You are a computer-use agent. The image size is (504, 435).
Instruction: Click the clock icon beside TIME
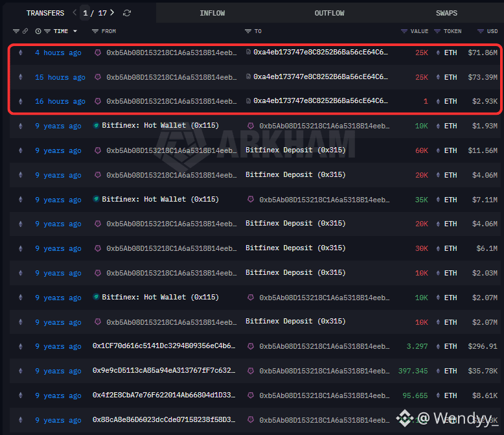point(38,31)
